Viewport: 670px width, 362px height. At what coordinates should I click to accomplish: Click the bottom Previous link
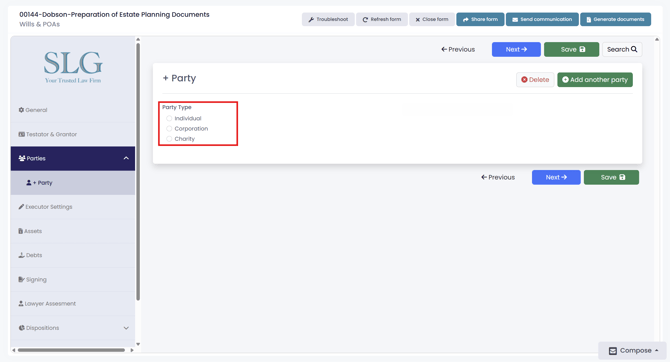tap(498, 177)
